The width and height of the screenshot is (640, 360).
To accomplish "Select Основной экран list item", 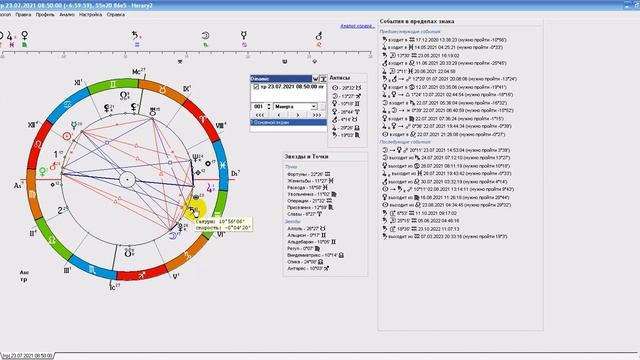I will point(288,122).
